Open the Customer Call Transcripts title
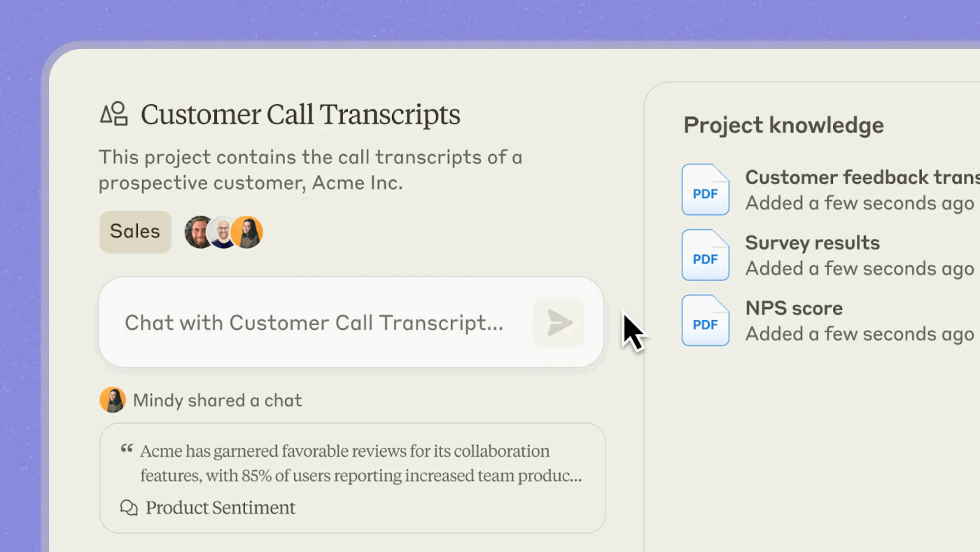Viewport: 980px width, 552px height. click(300, 113)
